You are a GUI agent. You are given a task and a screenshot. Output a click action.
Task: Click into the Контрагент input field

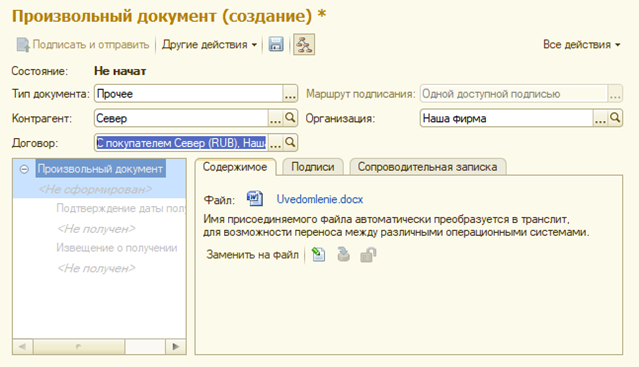[181, 118]
